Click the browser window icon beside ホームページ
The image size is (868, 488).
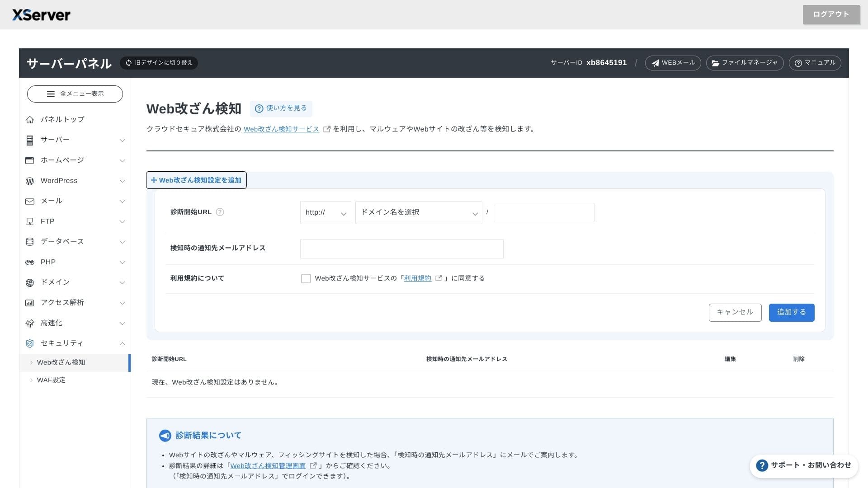(x=30, y=160)
